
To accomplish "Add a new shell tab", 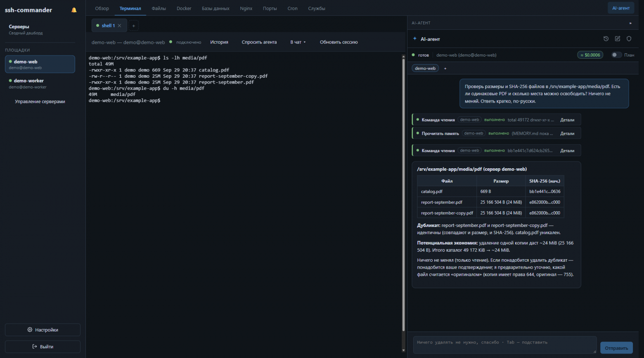I will pos(134,26).
